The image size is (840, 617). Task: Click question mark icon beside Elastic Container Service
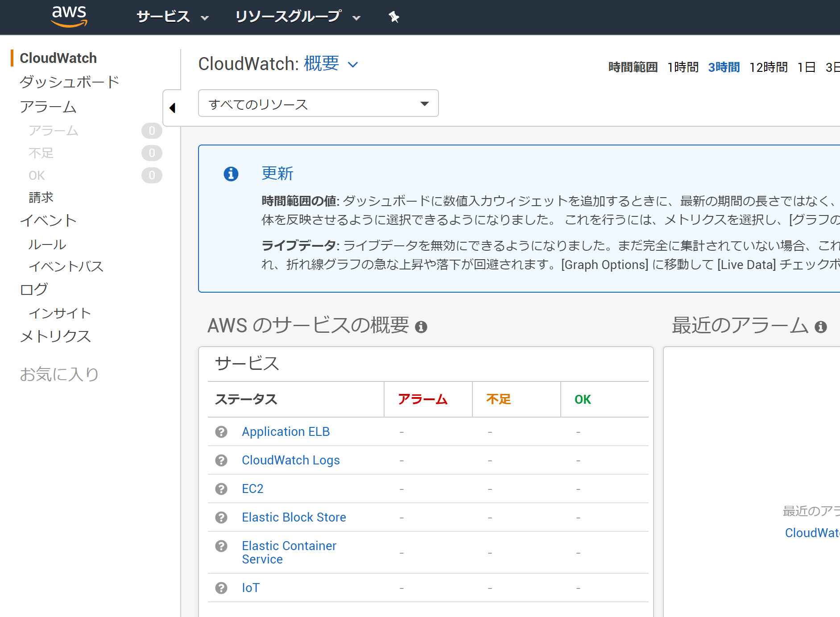(221, 546)
